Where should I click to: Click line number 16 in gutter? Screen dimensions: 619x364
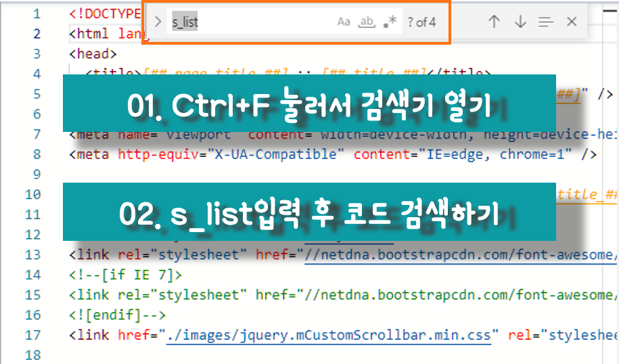pos(32,315)
